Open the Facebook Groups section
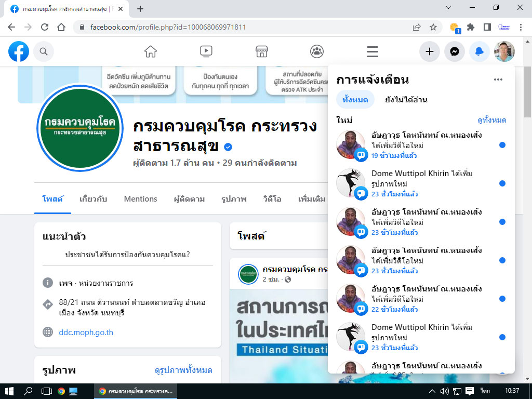Viewport: 532px width, 399px height. click(x=317, y=51)
